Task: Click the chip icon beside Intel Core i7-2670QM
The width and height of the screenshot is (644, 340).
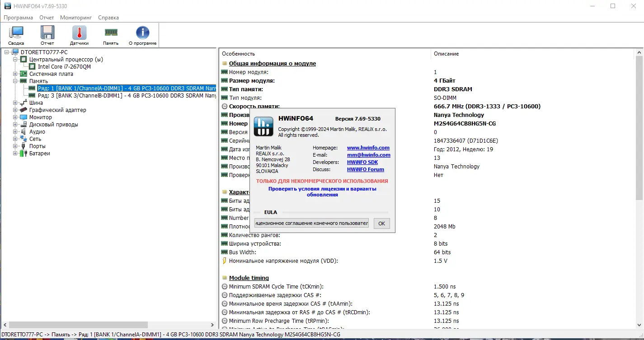Action: click(33, 67)
